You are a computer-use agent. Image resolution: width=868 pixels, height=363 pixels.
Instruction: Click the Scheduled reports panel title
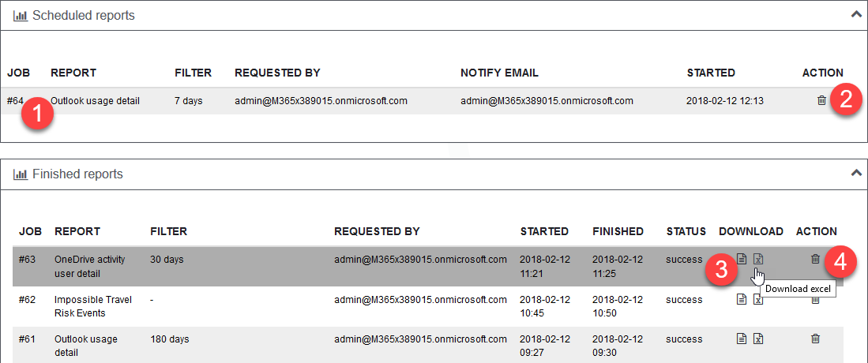84,16
